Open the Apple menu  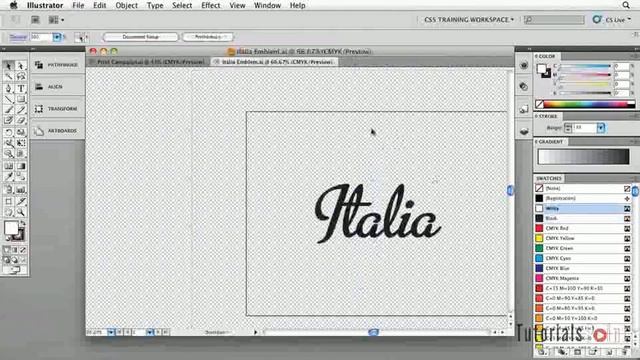[x=13, y=5]
